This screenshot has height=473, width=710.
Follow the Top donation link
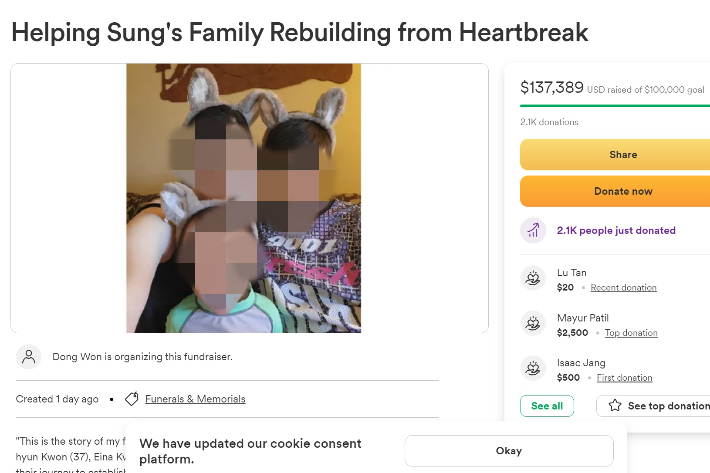coord(631,333)
